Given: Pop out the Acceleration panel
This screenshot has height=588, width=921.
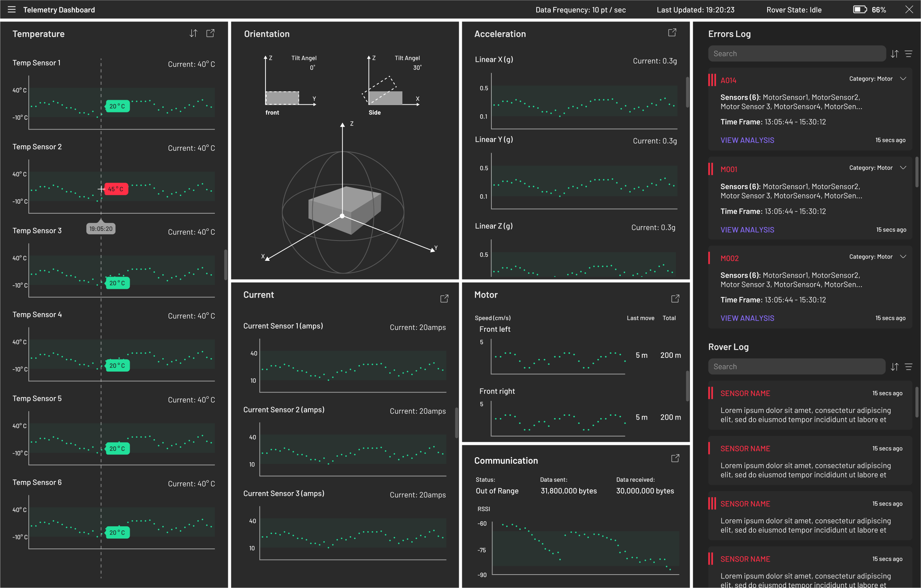Looking at the screenshot, I should pyautogui.click(x=672, y=33).
